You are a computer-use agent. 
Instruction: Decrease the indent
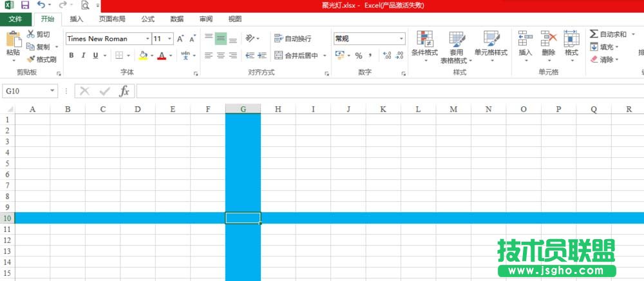250,55
